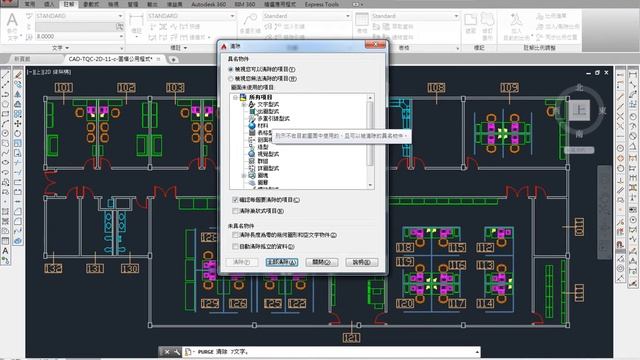
Task: Select 所有項目 in purge tree
Action: coord(260,97)
